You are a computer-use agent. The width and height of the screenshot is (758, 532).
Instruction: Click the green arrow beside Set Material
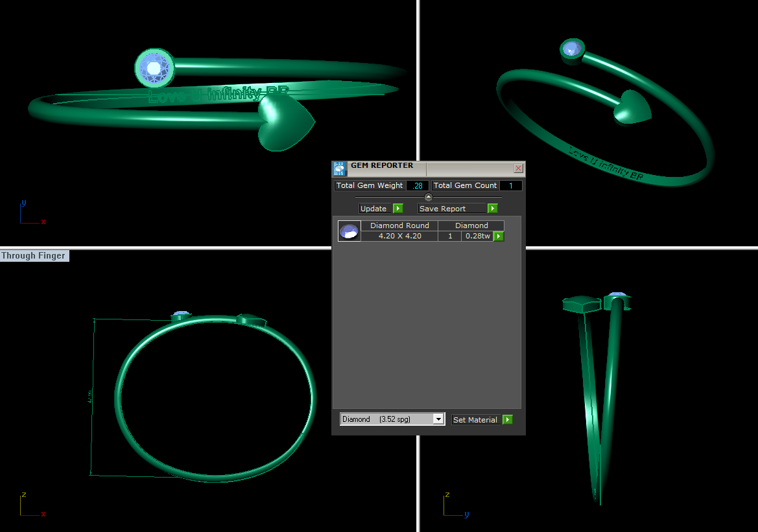tap(508, 419)
